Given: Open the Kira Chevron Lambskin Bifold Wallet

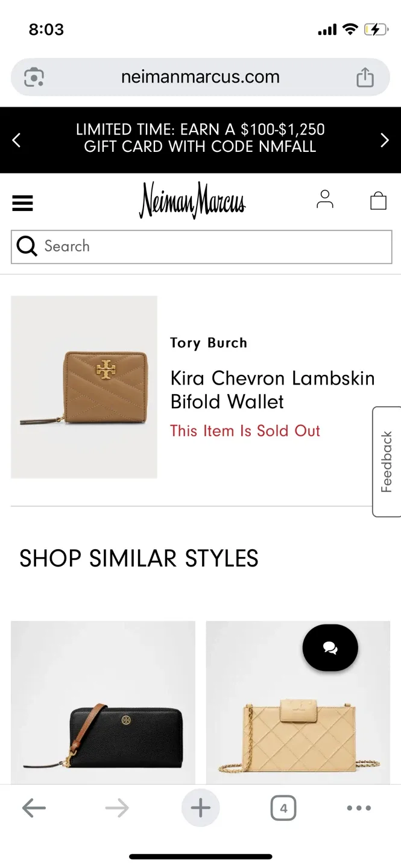Looking at the screenshot, I should (273, 389).
